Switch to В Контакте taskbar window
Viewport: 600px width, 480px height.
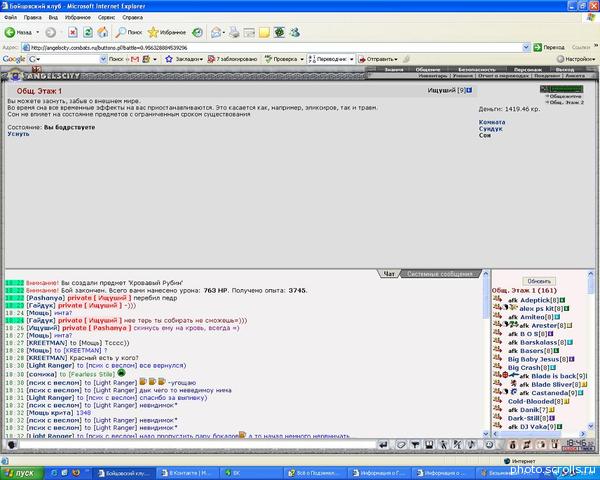point(188,473)
